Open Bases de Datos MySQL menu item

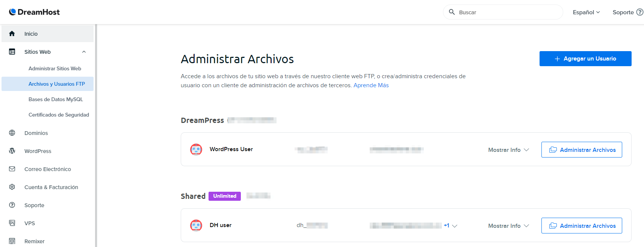coord(56,100)
